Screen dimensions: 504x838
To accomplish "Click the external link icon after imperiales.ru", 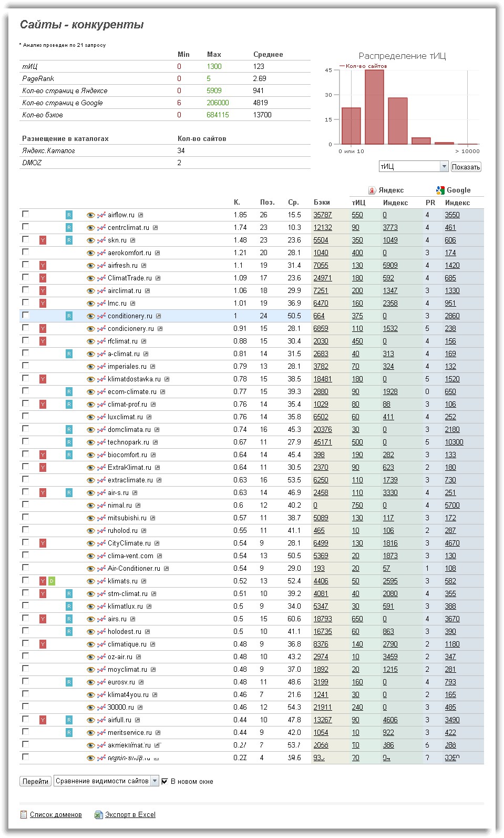I will 152,367.
